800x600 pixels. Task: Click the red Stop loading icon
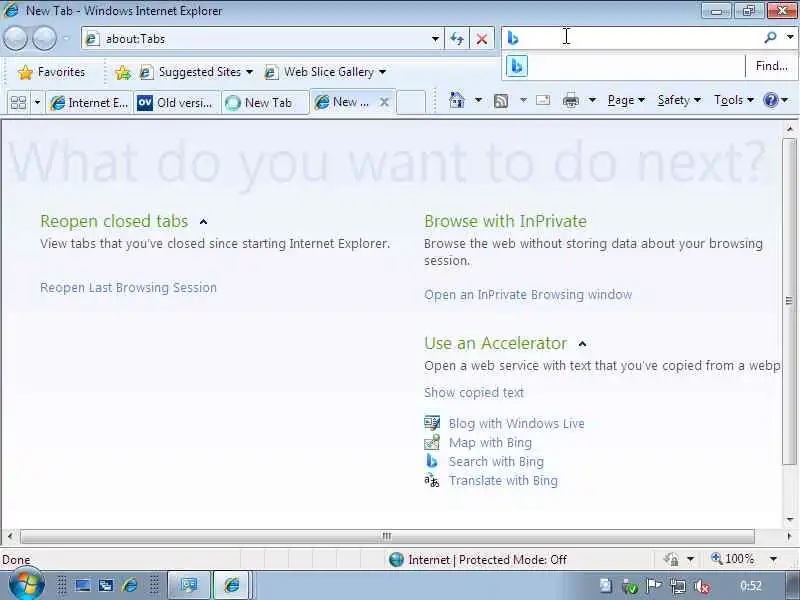[x=481, y=39]
